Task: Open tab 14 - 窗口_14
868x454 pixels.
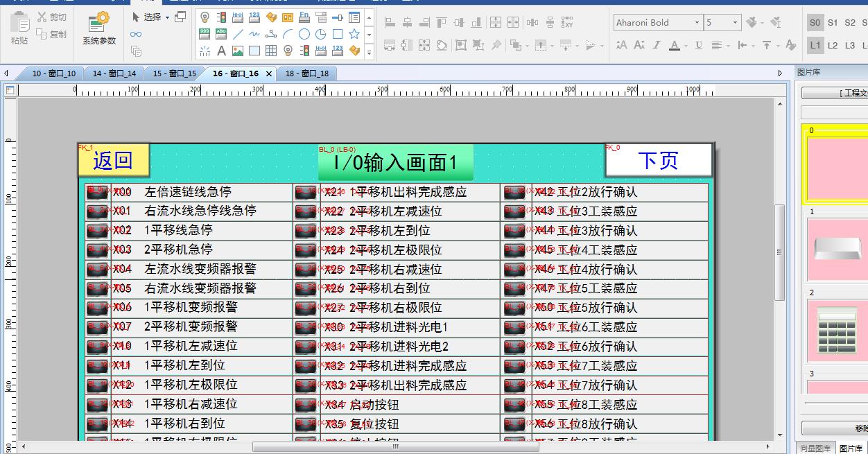Action: point(114,73)
